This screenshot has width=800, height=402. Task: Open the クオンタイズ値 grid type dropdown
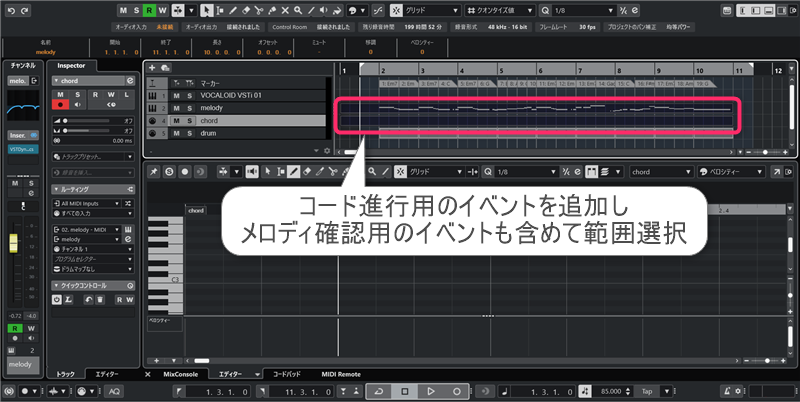pyautogui.click(x=500, y=10)
